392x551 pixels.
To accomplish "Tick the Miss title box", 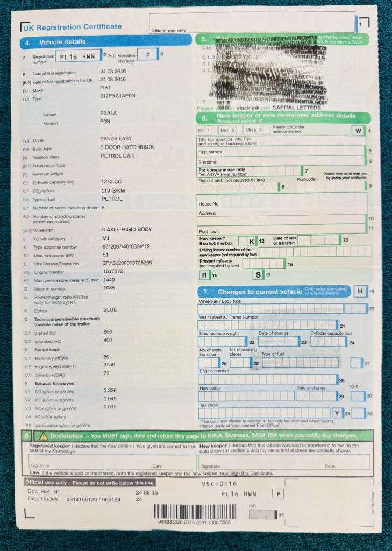I will click(x=261, y=130).
